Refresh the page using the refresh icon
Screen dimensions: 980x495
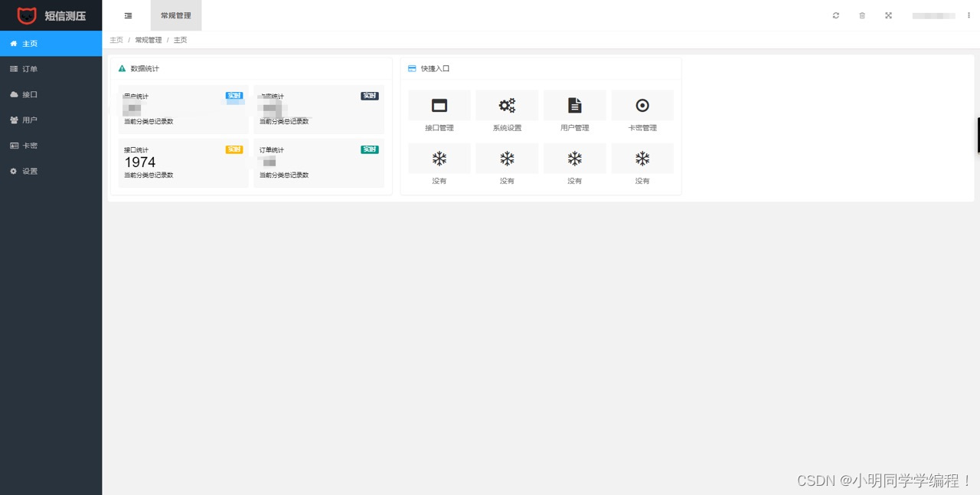click(x=836, y=15)
